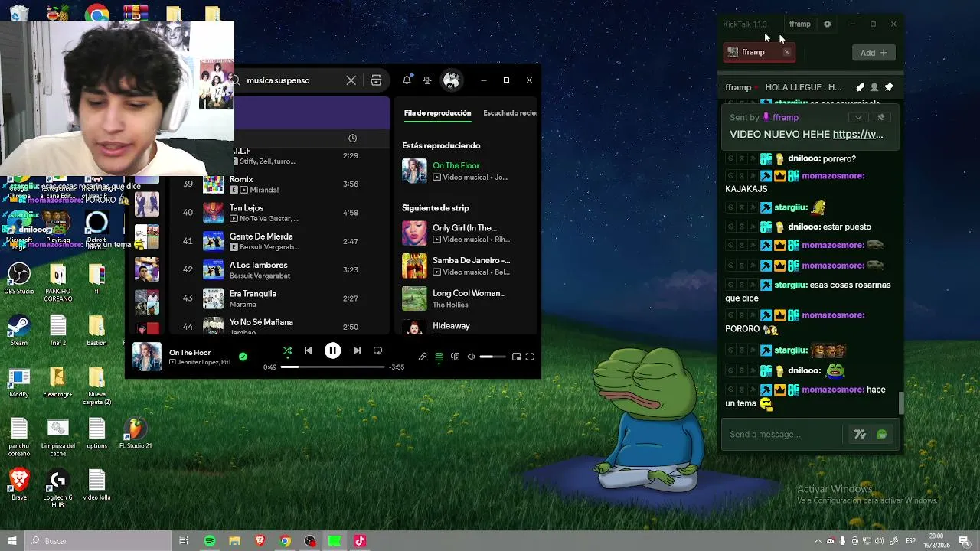
Task: Open chatters user icon in KickTalk header
Action: (x=874, y=87)
